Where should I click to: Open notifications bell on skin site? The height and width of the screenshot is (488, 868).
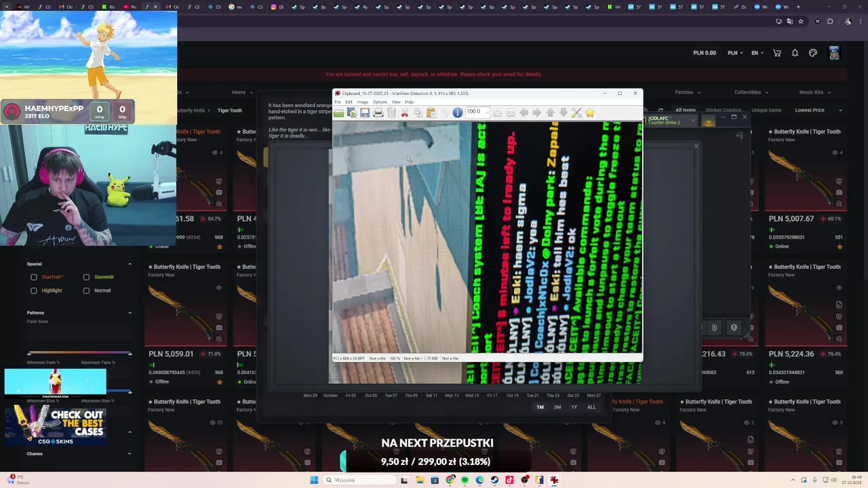(795, 53)
